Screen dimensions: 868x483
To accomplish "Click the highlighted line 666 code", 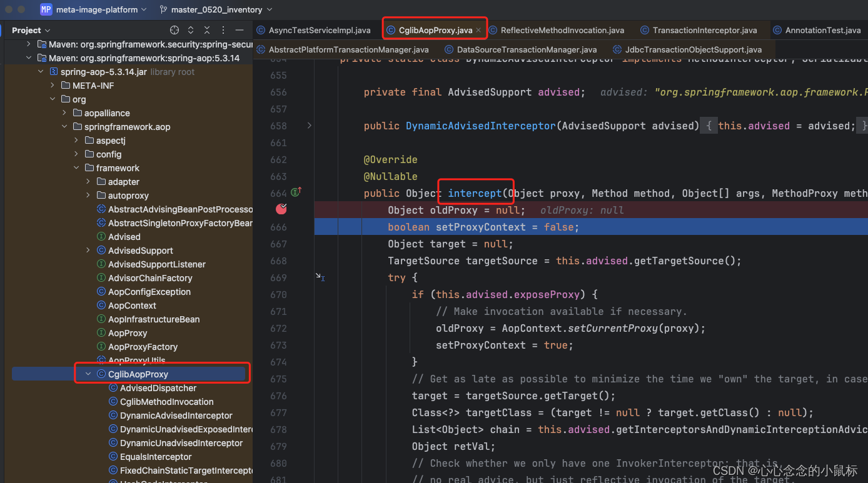I will point(483,227).
